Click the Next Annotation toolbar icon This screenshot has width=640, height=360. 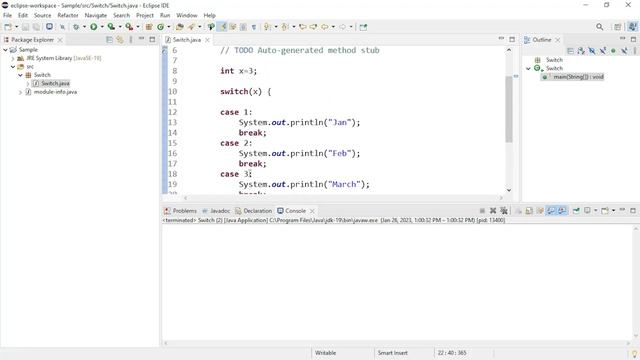coord(267,27)
